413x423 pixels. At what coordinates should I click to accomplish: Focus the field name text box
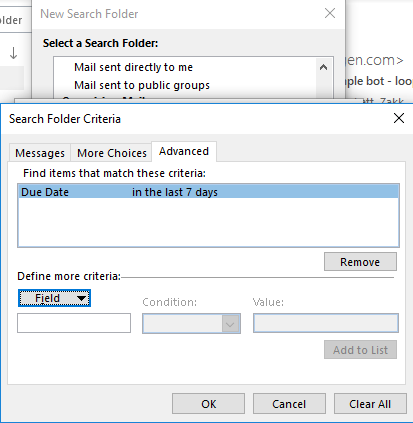point(74,323)
